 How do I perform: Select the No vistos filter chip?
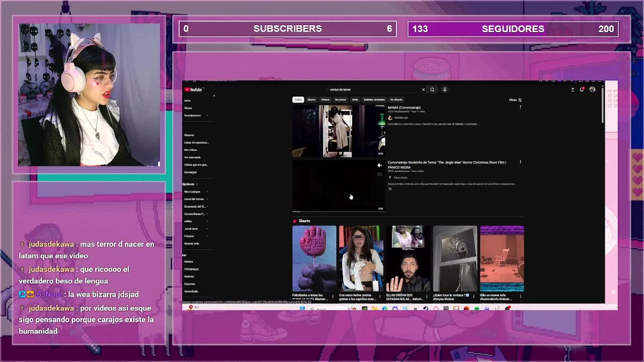click(x=341, y=100)
